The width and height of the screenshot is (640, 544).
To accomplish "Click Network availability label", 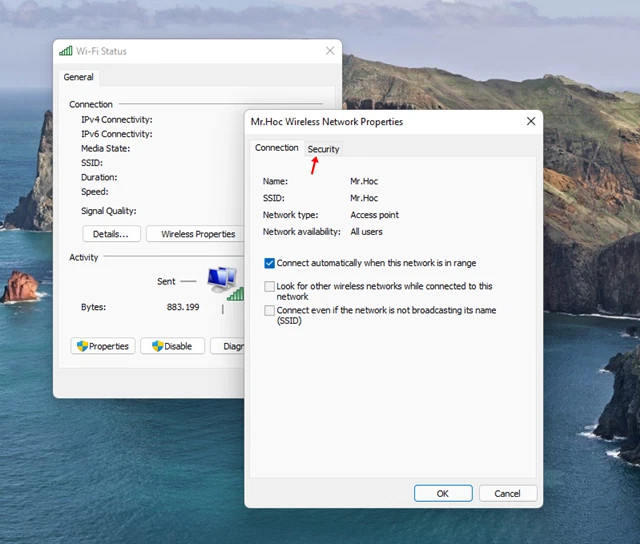I will [x=302, y=232].
